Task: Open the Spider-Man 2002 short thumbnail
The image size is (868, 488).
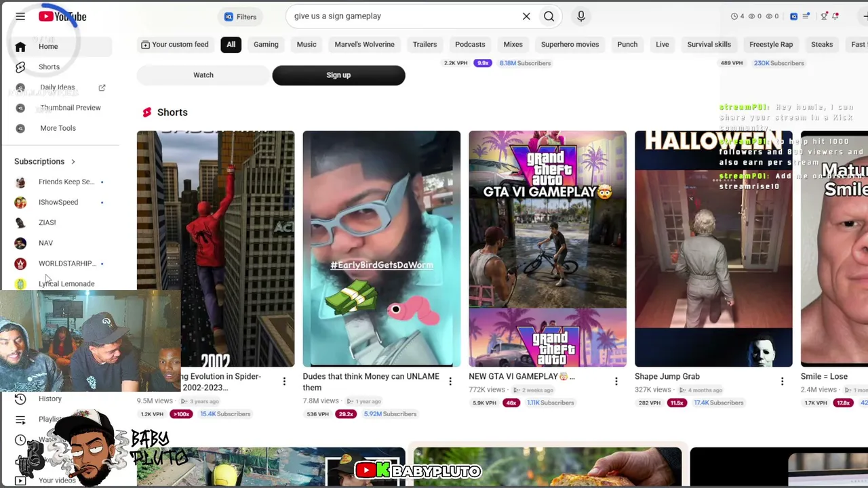Action: [x=216, y=249]
